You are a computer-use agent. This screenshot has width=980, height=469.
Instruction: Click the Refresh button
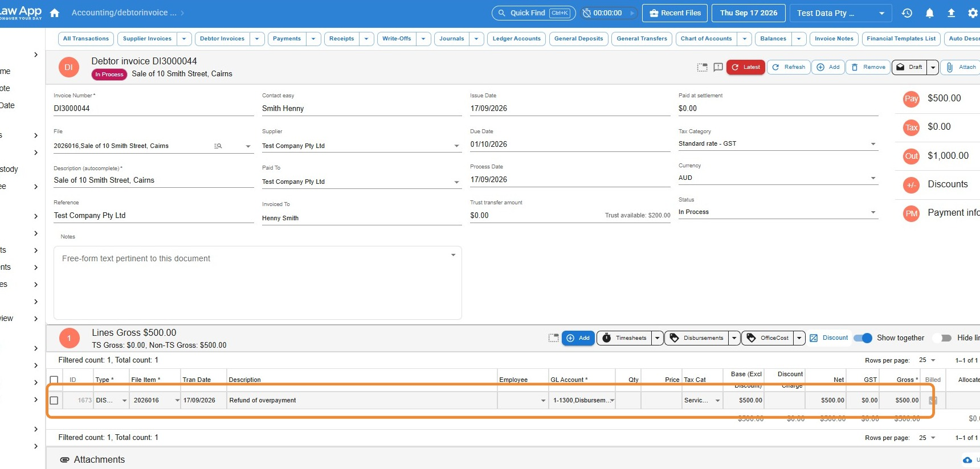pyautogui.click(x=789, y=67)
